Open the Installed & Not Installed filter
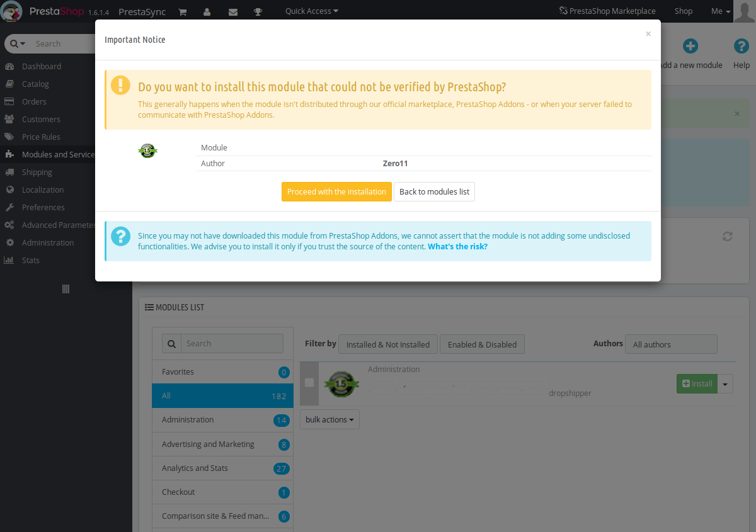The width and height of the screenshot is (756, 532). (x=388, y=344)
